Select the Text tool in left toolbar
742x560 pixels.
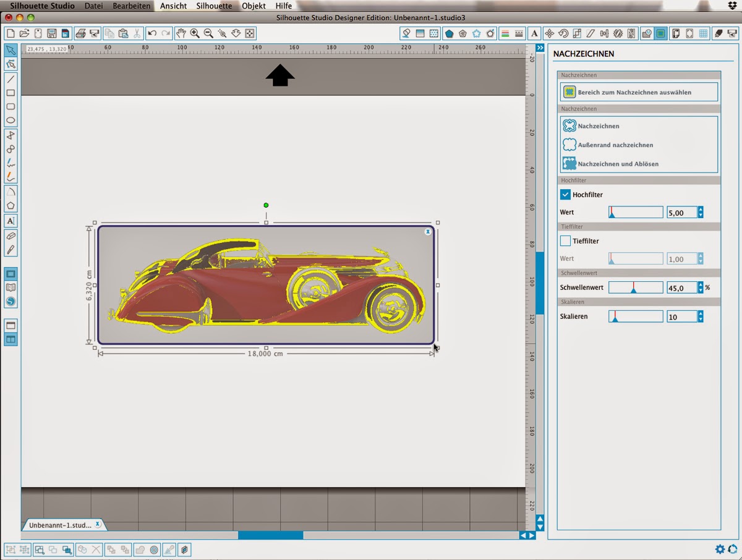click(x=11, y=221)
